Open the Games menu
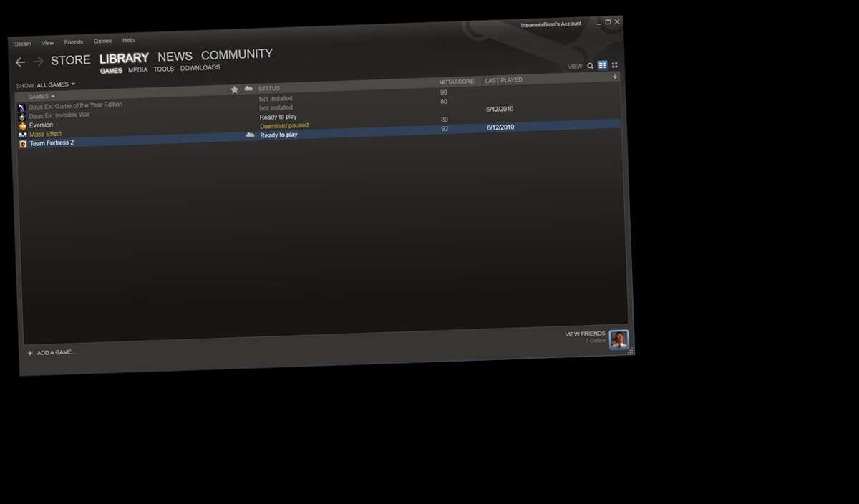The image size is (859, 504). coord(102,42)
